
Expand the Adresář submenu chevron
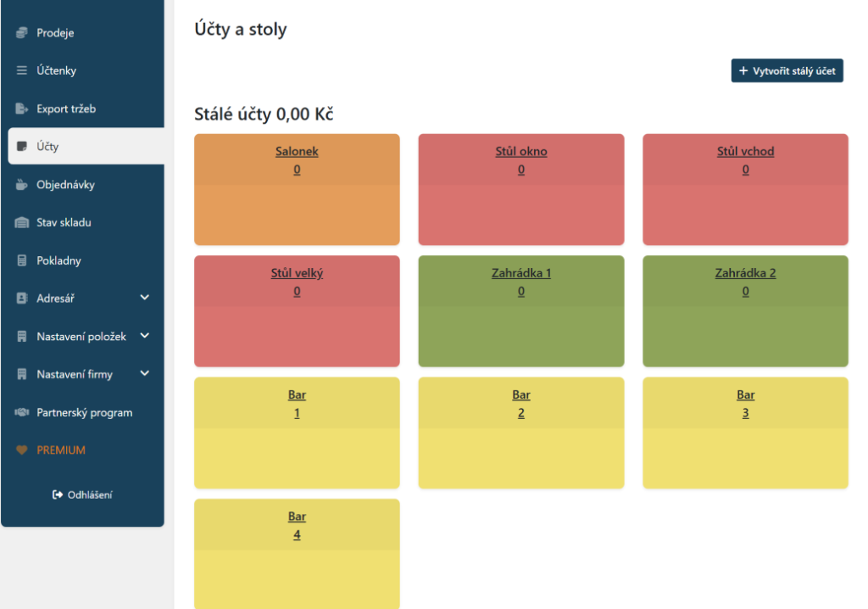(144, 298)
